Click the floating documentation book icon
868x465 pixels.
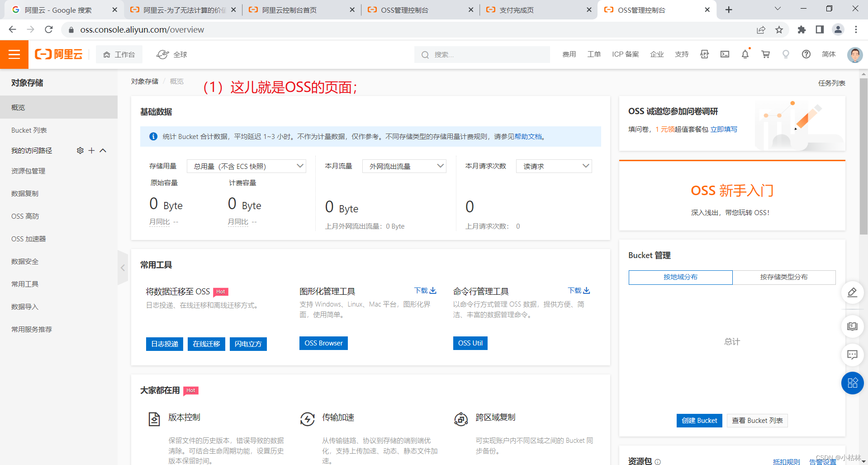point(852,326)
